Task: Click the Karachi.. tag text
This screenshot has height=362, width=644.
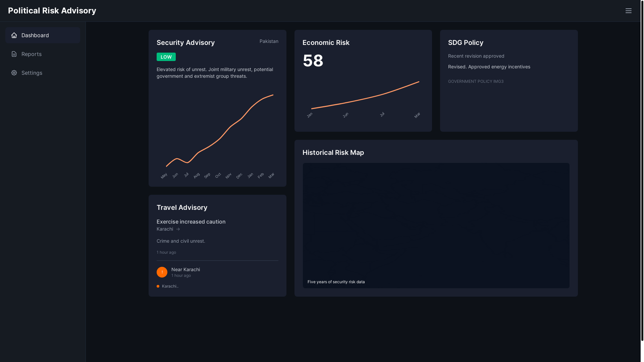Action: (170, 286)
